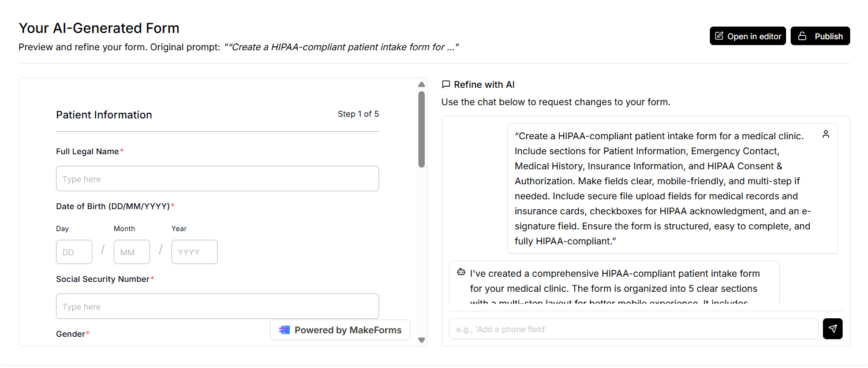Screen dimensions: 868x368
Task: Open the form in editor
Action: [x=748, y=36]
